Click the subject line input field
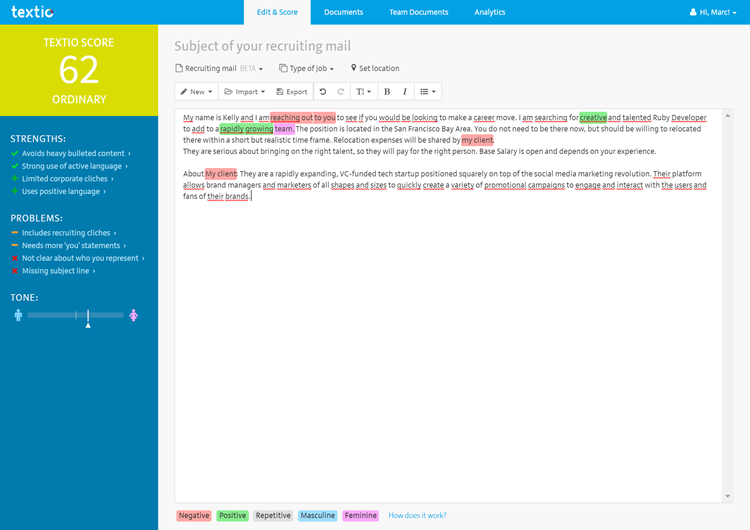Viewport: 750px width, 530px height. pyautogui.click(x=262, y=46)
